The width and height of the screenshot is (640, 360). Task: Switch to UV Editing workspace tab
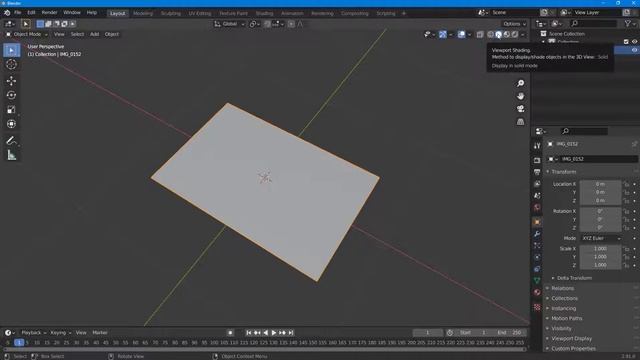tap(200, 13)
